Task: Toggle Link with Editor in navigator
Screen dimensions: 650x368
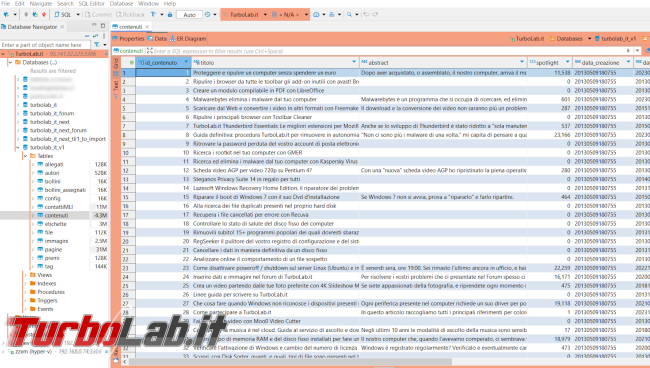Action: coord(95,36)
